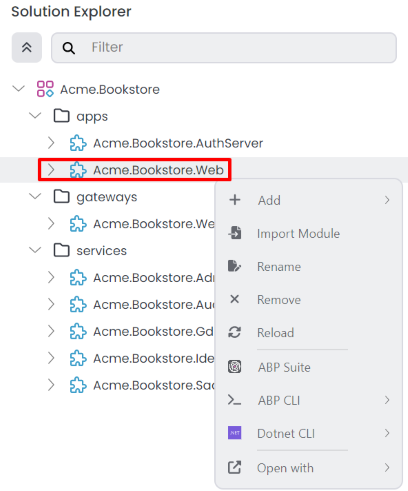The width and height of the screenshot is (408, 491).
Task: Expand the Acme.Bookstore.Au... service module
Action: pyautogui.click(x=51, y=304)
